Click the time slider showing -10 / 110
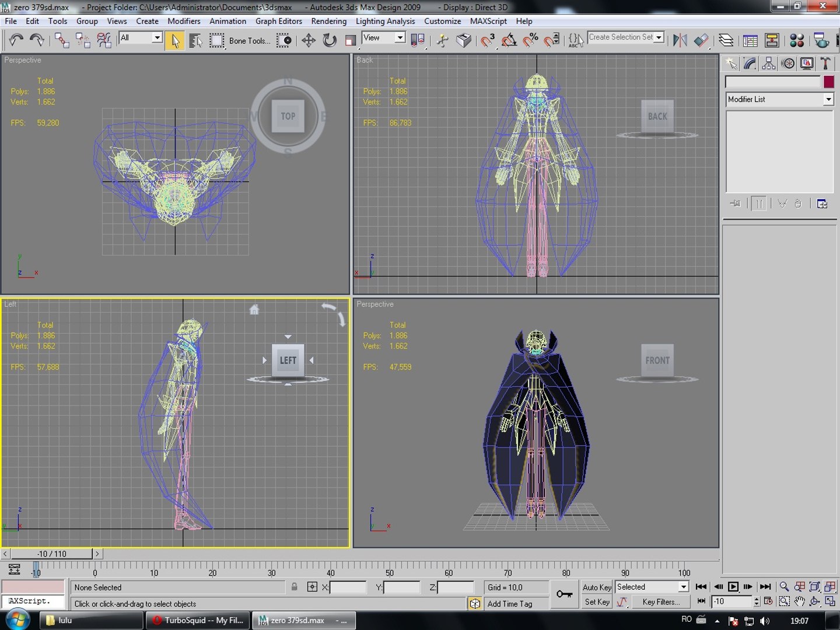Screen dimensions: 840x630 pyautogui.click(x=52, y=554)
